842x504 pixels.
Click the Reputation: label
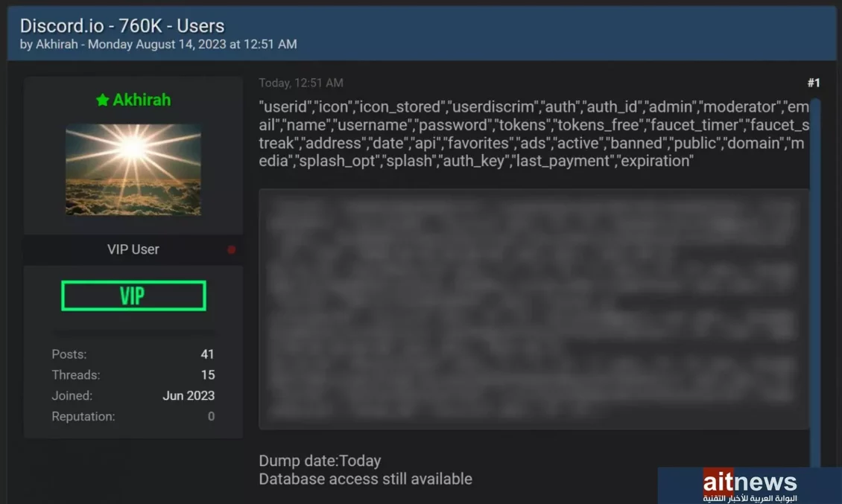(83, 416)
